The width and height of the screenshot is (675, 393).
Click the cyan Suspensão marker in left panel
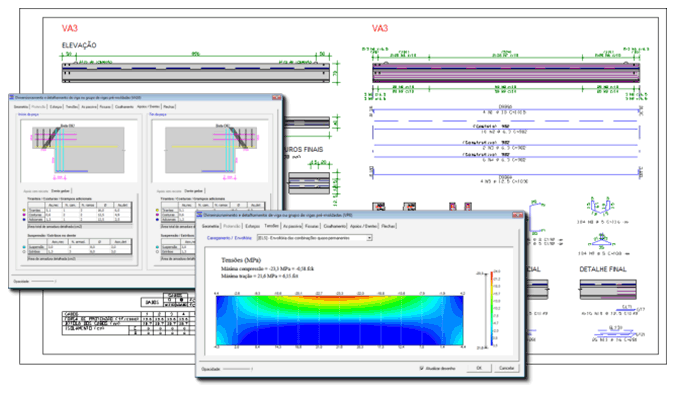(24, 247)
